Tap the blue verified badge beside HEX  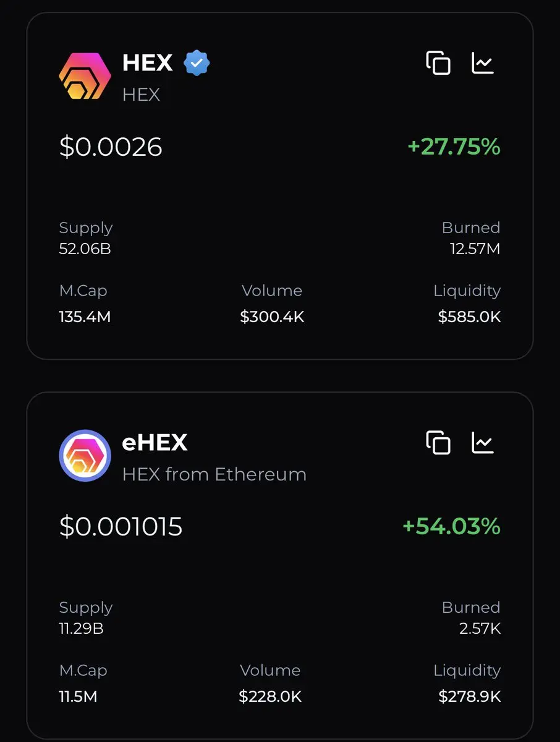(197, 63)
